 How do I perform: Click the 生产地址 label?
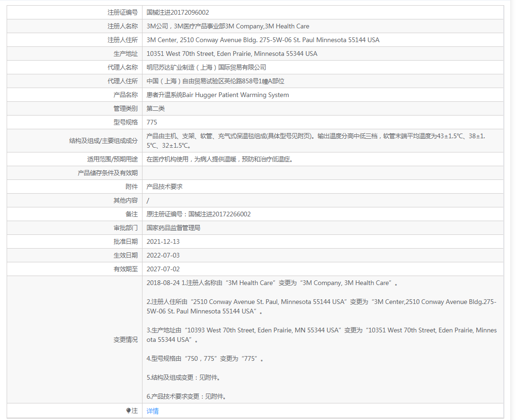pos(125,54)
